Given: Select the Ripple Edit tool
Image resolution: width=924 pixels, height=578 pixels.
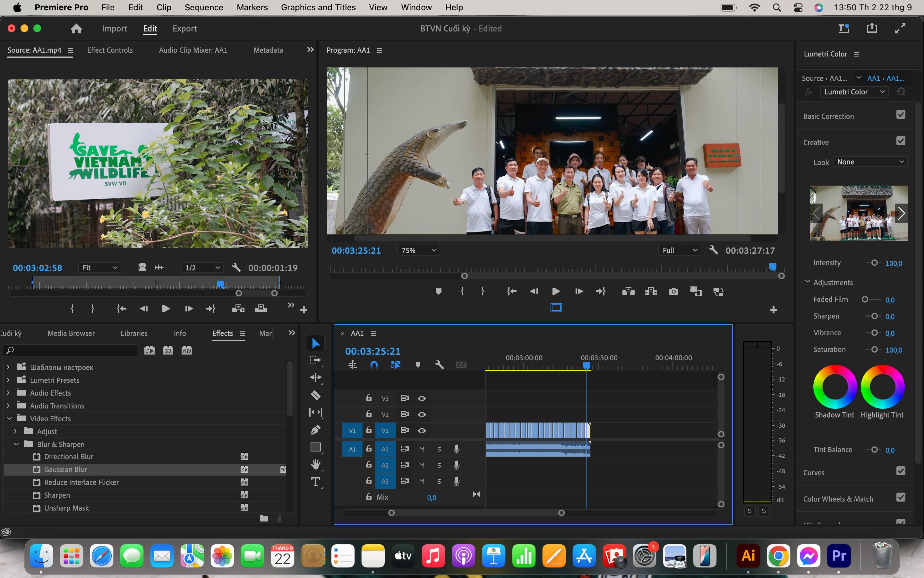Looking at the screenshot, I should [315, 377].
